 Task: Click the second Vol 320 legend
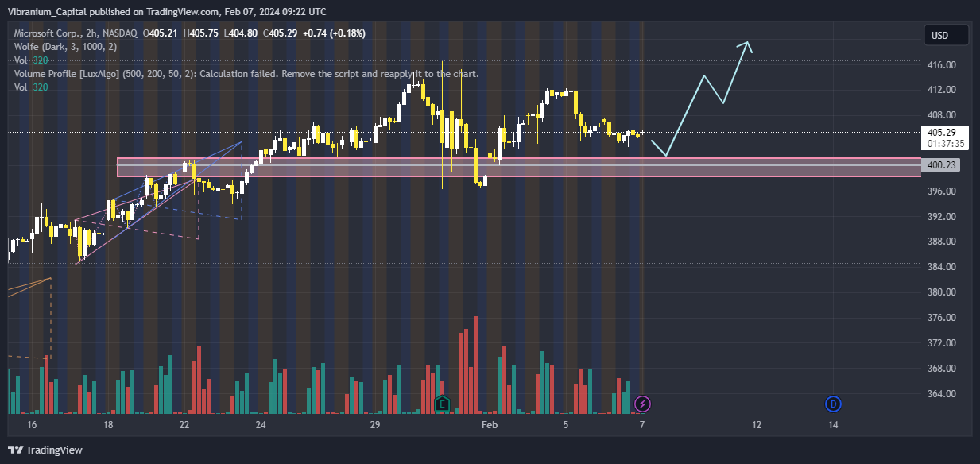tap(30, 87)
